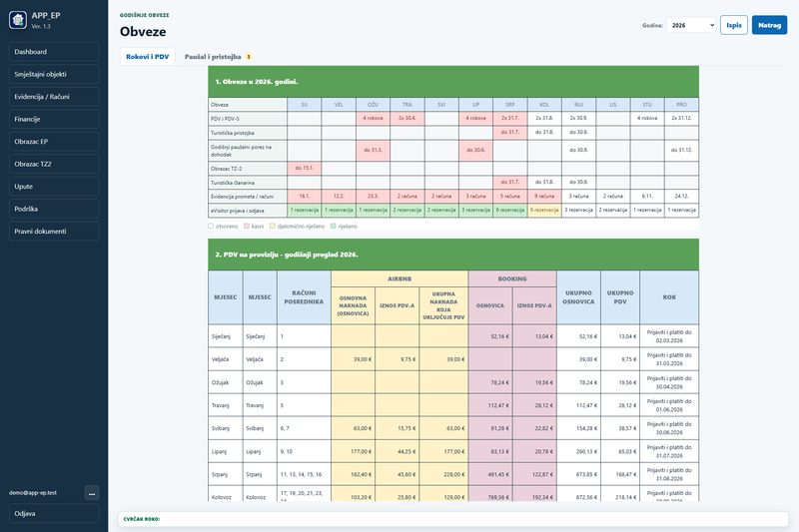Viewport: 799px width, 532px height.
Task: Open Podrška sidebar item
Action: [54, 209]
